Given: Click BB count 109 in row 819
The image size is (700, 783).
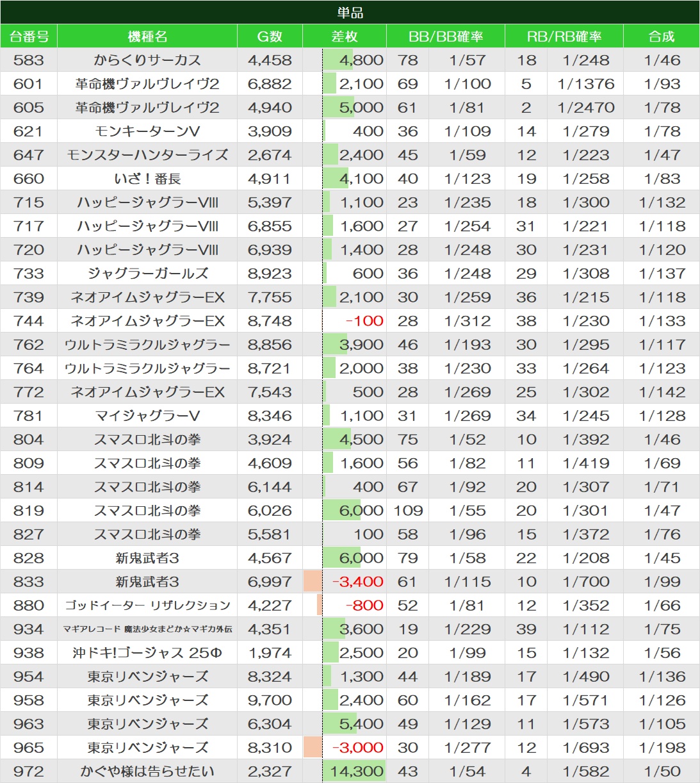Looking at the screenshot, I should [408, 511].
